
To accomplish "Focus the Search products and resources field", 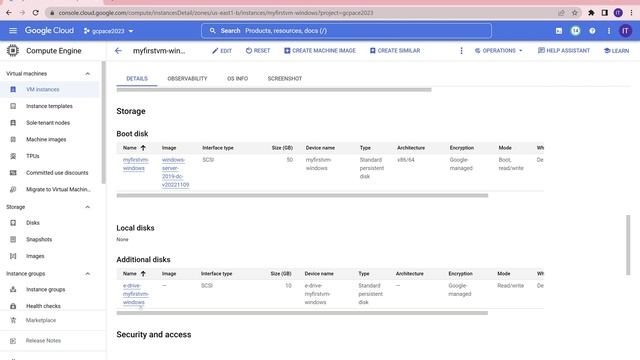I will (x=346, y=31).
